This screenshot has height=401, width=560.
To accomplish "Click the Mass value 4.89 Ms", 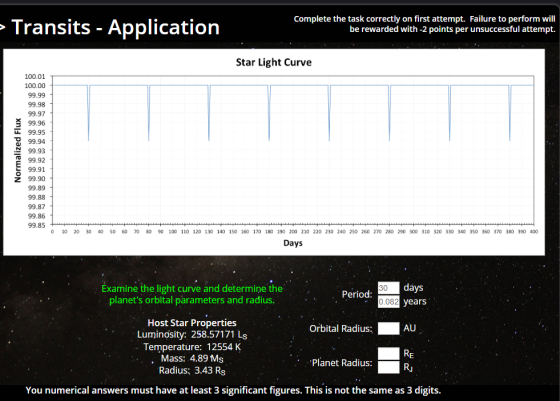I will (x=206, y=358).
